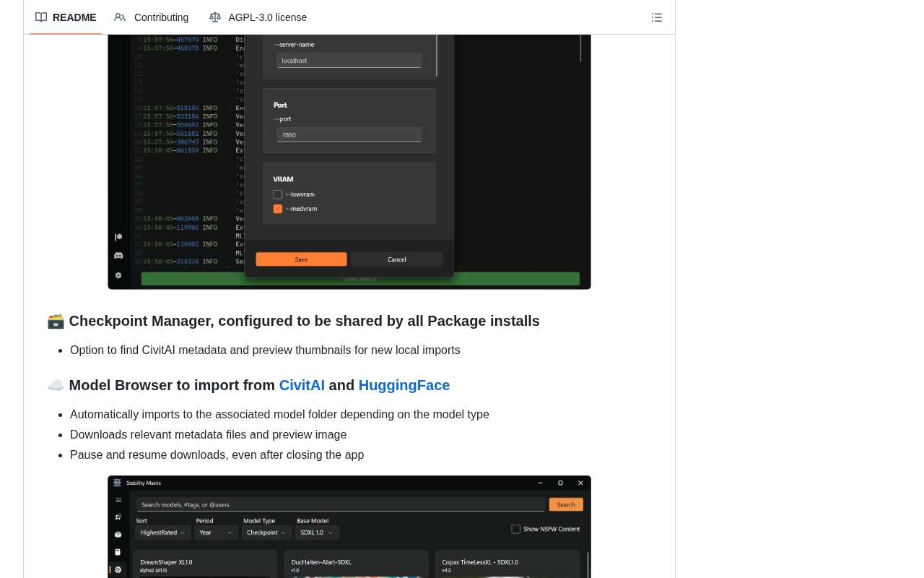Image resolution: width=924 pixels, height=578 pixels.
Task: Uncheck the --medvram checkbox
Action: (278, 209)
